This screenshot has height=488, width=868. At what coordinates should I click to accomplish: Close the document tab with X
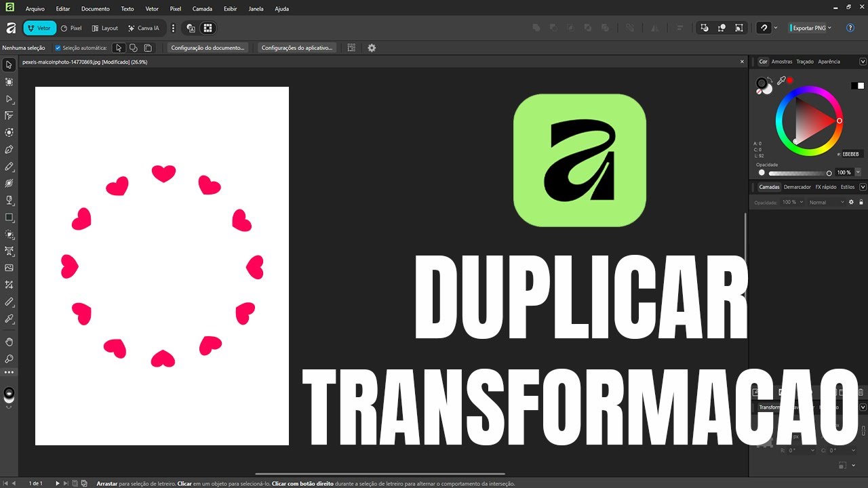pos(742,62)
